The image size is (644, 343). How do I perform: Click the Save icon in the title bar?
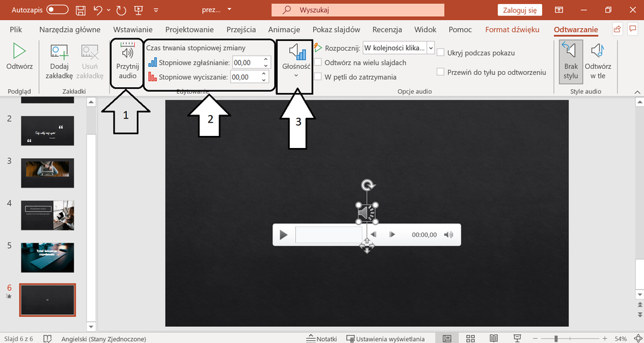coord(81,10)
